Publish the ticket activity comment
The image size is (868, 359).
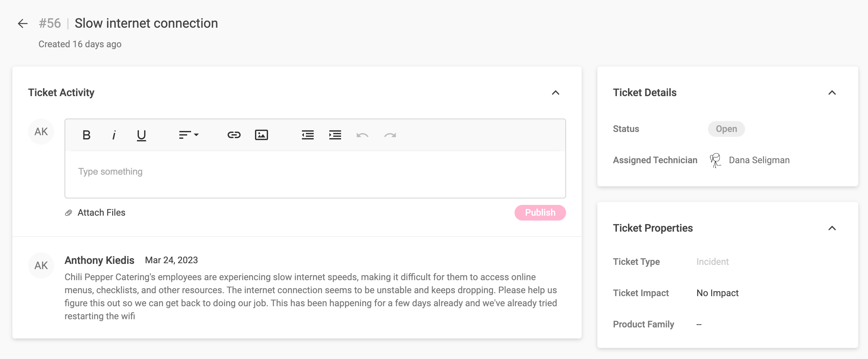[x=540, y=212]
